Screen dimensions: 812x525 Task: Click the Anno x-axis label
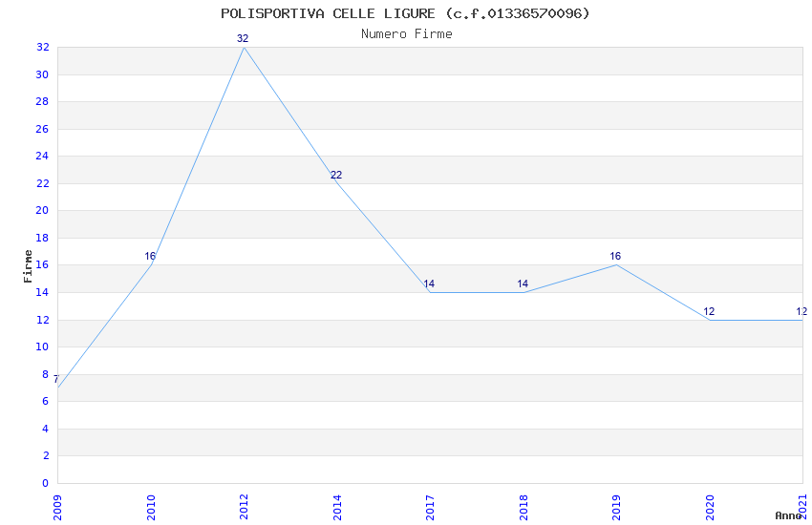point(788,515)
